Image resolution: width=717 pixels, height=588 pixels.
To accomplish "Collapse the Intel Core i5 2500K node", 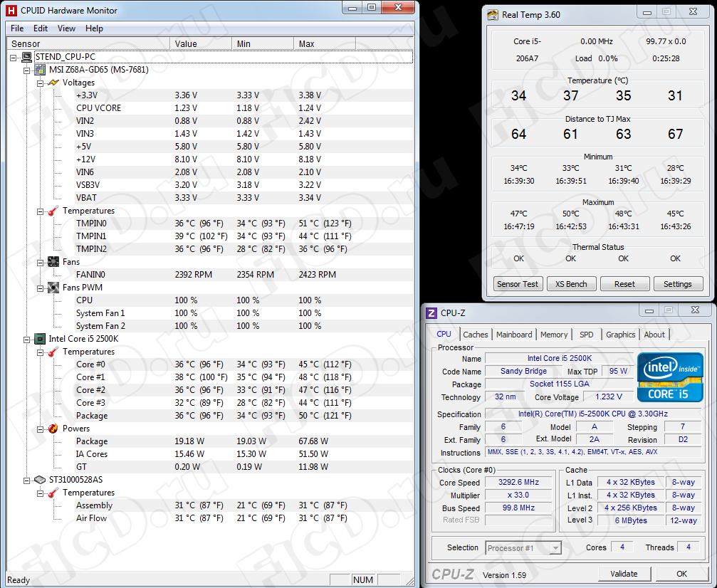I will pos(26,340).
